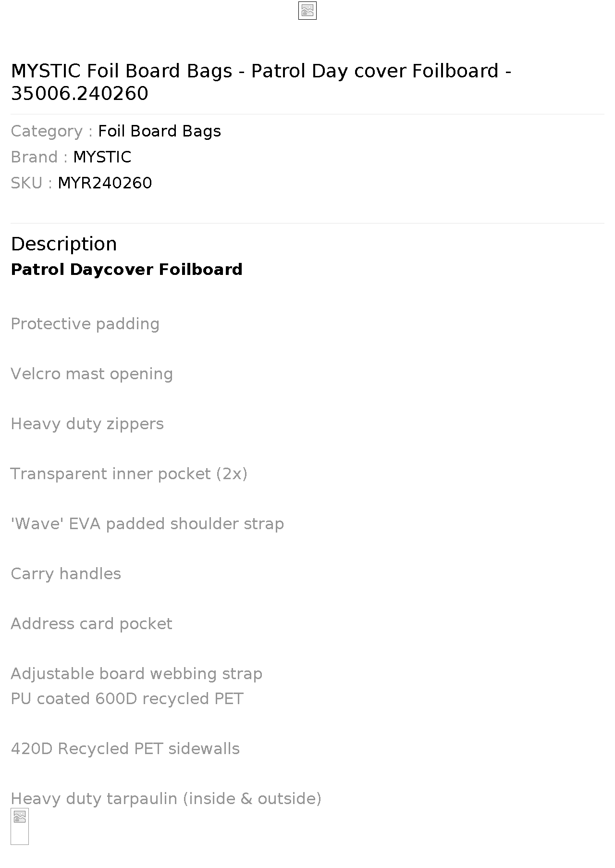This screenshot has height=868, width=615.
Task: Click Adjustable board webbing strap text
Action: click(136, 674)
